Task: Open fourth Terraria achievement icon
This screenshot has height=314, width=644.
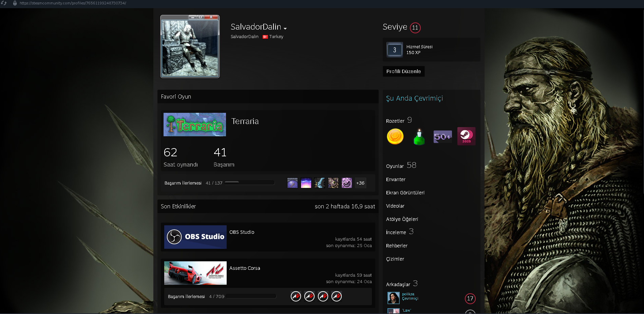Action: click(333, 183)
